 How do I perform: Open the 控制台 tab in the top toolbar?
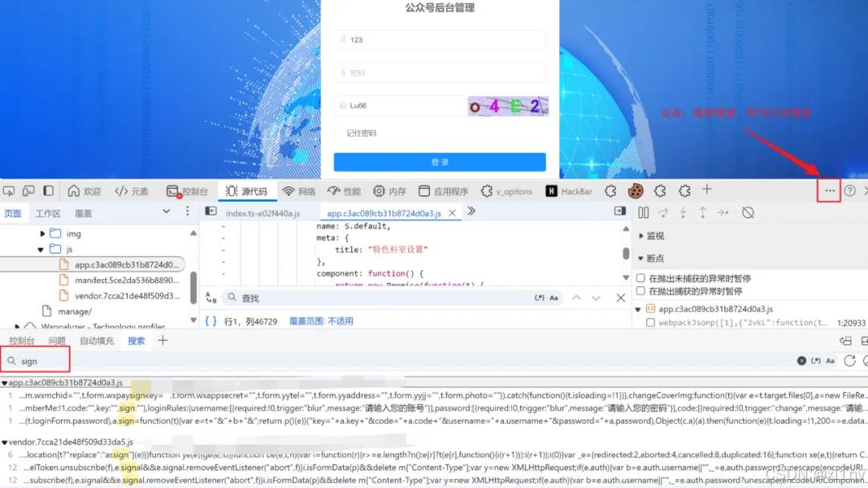(187, 191)
